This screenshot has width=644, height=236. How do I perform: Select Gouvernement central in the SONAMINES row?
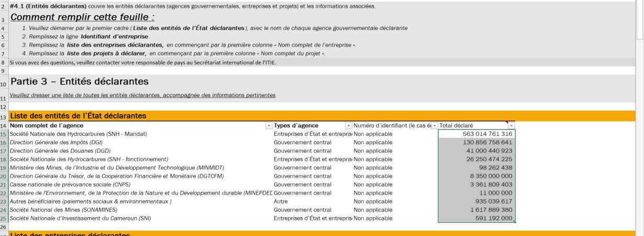[313, 210]
